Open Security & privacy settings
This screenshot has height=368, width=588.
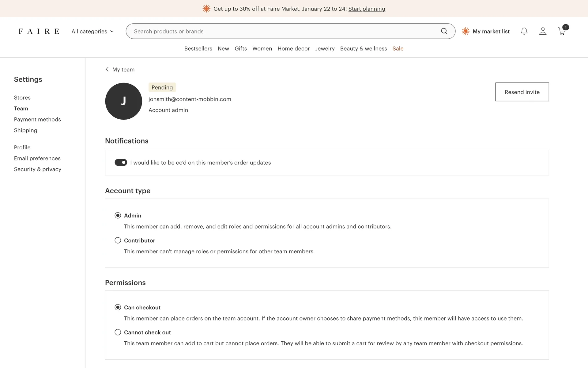click(37, 169)
